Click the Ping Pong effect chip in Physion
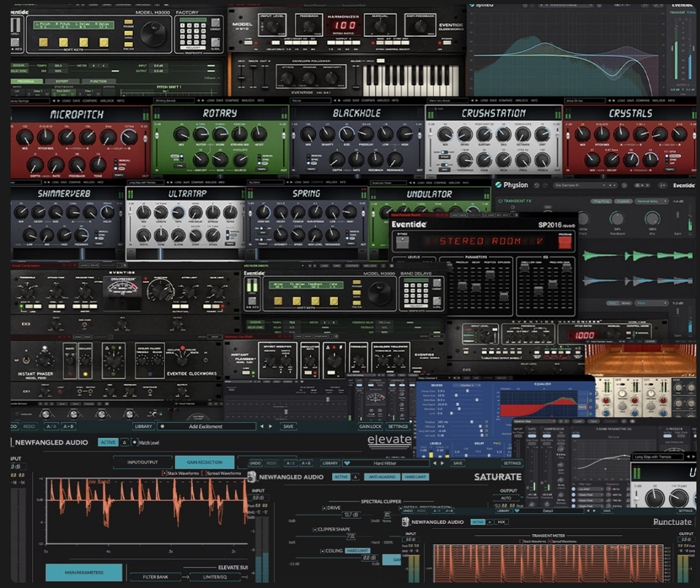700x588 pixels. point(602,201)
